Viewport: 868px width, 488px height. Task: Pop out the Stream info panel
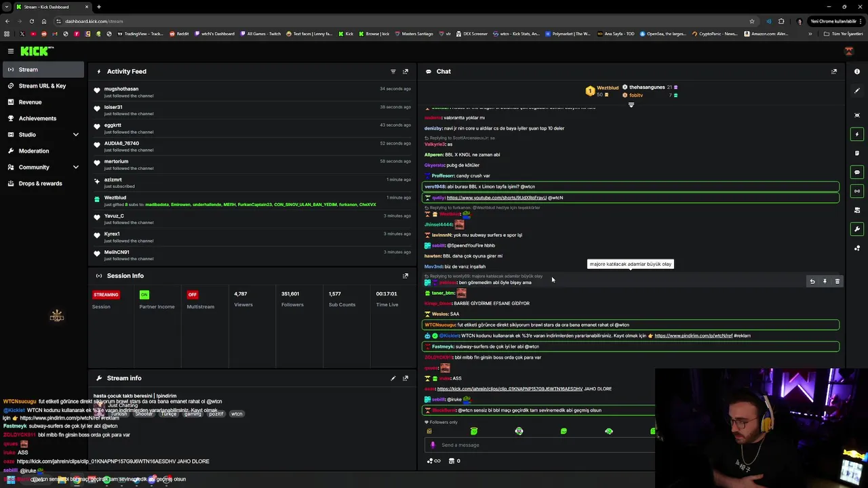[406, 378]
